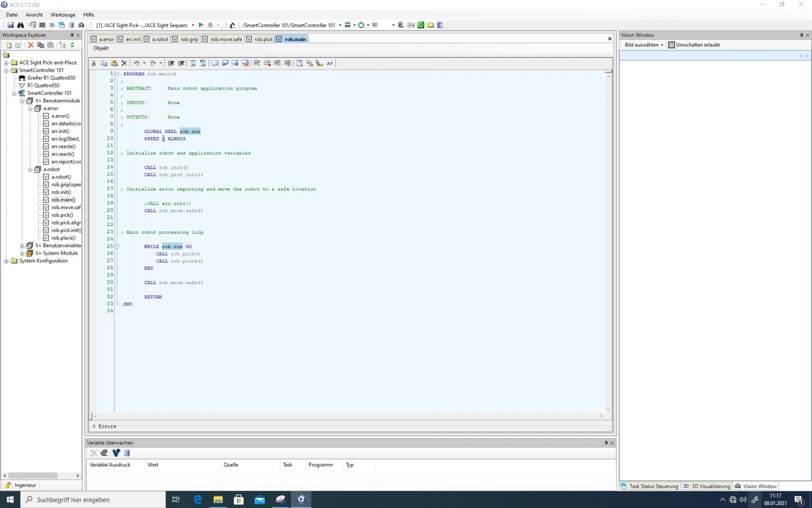Click the binoculars search icon
This screenshot has height=508, width=812.
[20, 25]
